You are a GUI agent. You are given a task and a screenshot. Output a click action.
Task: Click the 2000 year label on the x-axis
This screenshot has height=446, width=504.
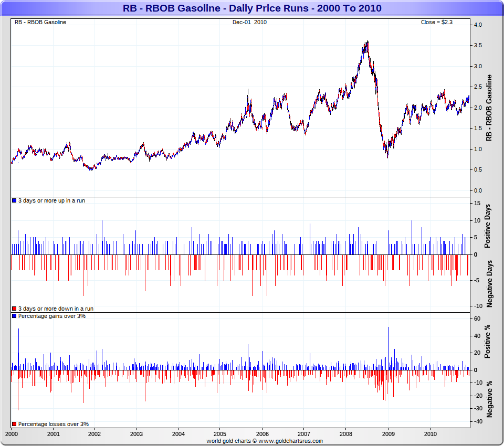(x=12, y=434)
